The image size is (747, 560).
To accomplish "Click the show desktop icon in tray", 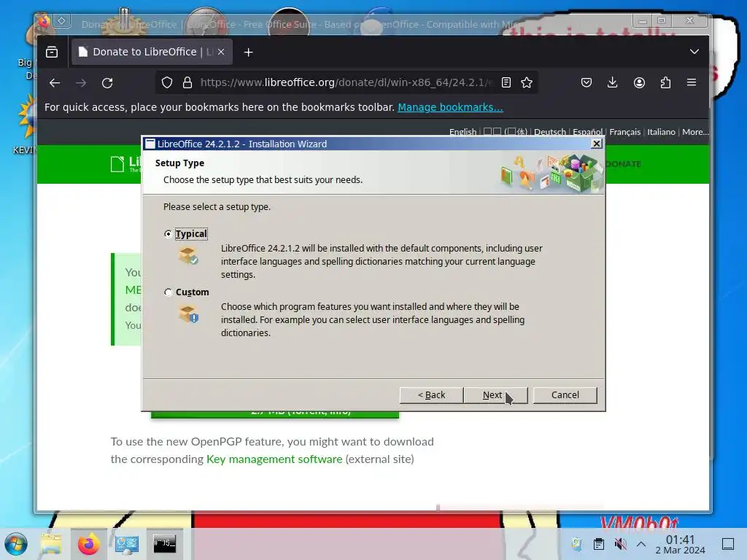I will click(728, 544).
